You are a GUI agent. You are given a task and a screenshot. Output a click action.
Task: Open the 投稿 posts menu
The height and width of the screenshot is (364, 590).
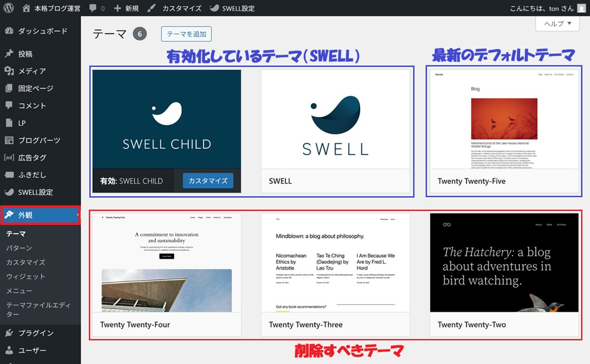point(25,54)
